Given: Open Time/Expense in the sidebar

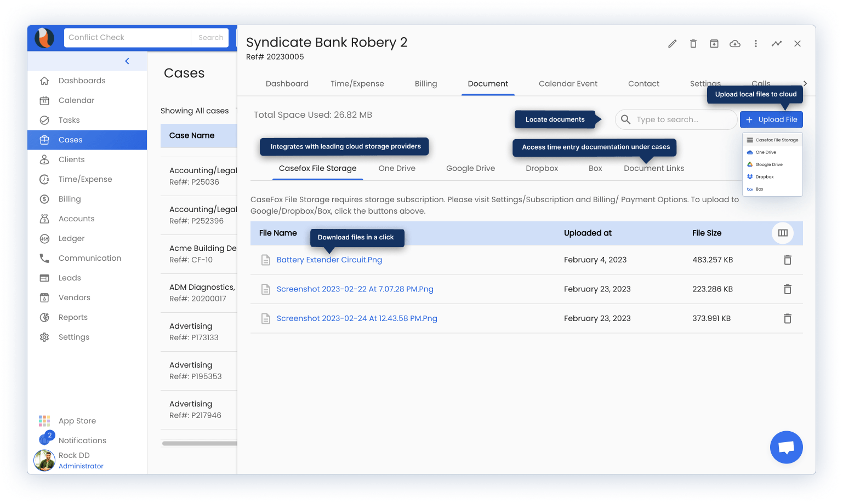Looking at the screenshot, I should (85, 179).
